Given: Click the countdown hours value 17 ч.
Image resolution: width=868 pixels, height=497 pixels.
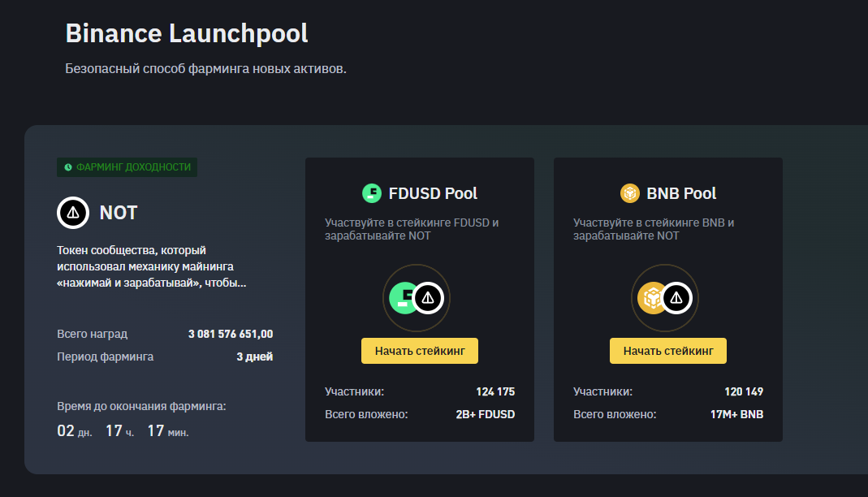Looking at the screenshot, I should (x=119, y=430).
